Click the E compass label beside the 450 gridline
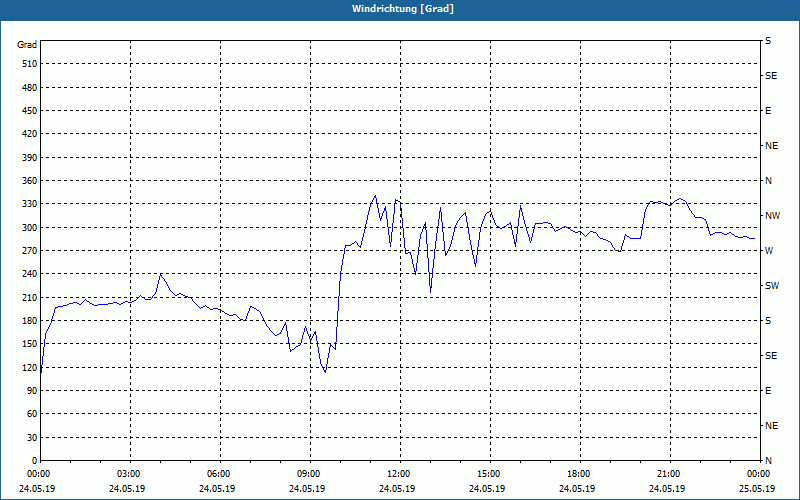Screen dimensions: 800x500 coord(768,111)
